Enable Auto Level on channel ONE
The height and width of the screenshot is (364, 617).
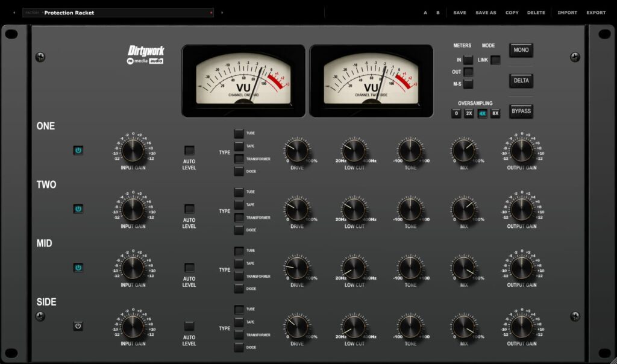click(x=189, y=150)
